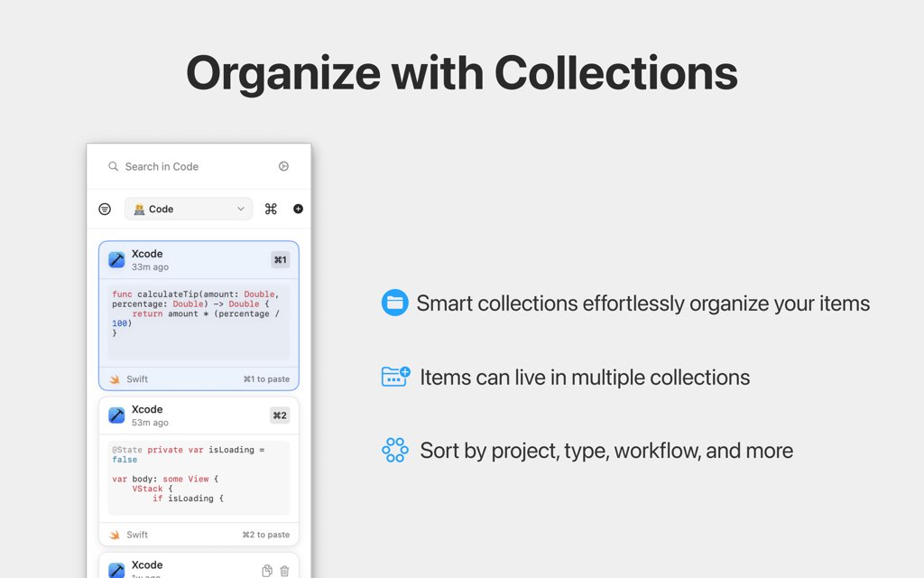Click the Swift label on the second snippet

[x=137, y=534]
